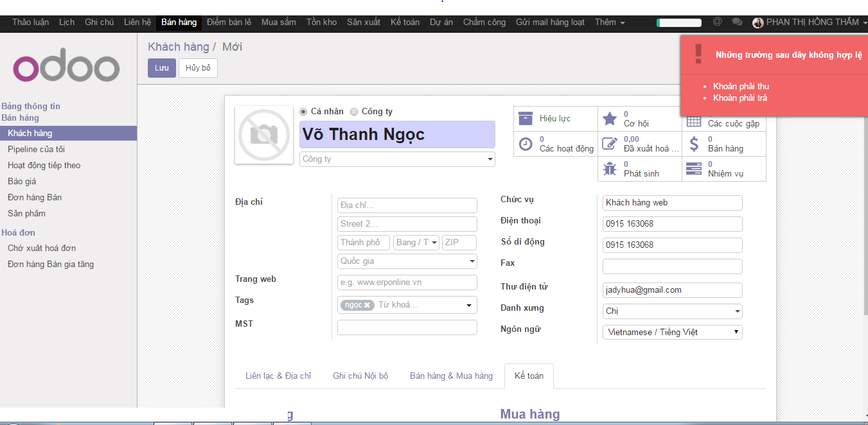The height and width of the screenshot is (425, 868).
Task: Click the @ mentions icon in top bar
Action: (718, 22)
